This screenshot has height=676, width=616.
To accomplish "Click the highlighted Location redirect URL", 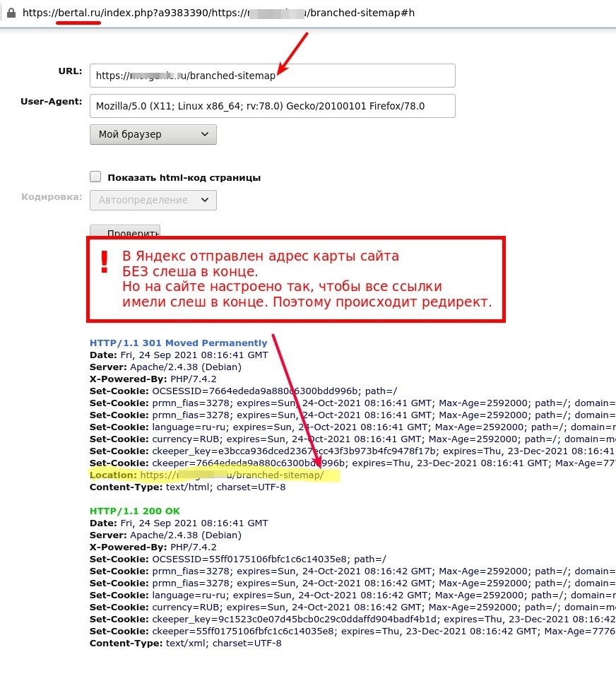I will point(232,475).
